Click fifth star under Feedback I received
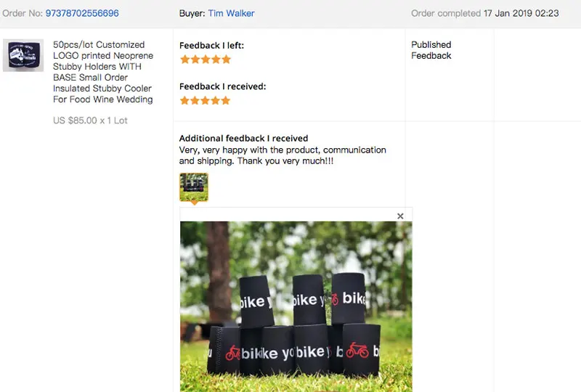The image size is (581, 392). [x=226, y=100]
